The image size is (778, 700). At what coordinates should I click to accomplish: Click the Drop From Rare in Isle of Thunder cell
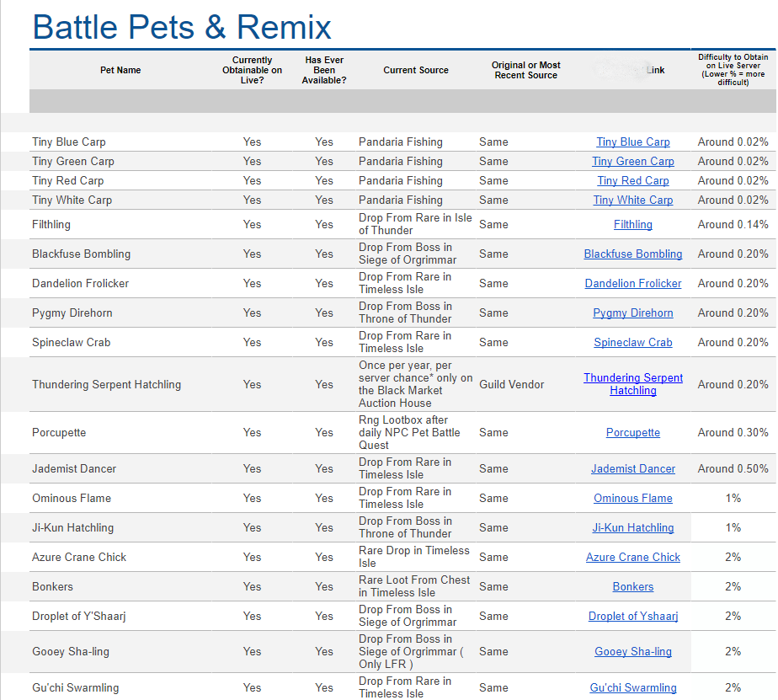pos(415,224)
